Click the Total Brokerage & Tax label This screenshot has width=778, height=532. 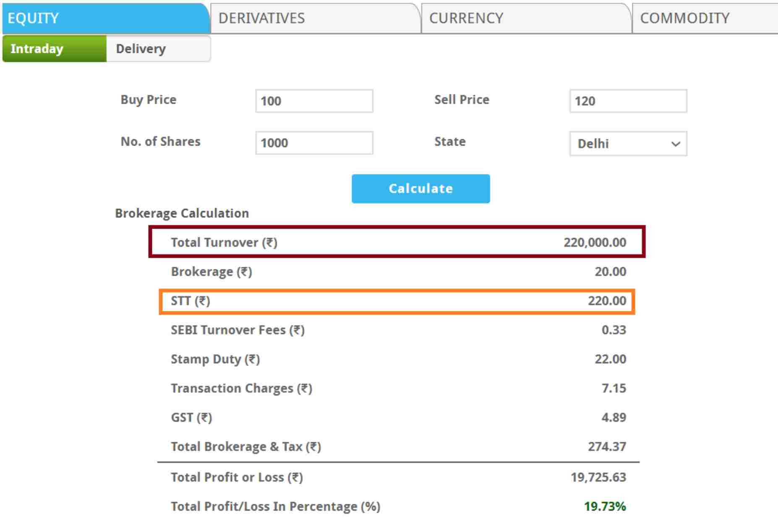pos(246,447)
